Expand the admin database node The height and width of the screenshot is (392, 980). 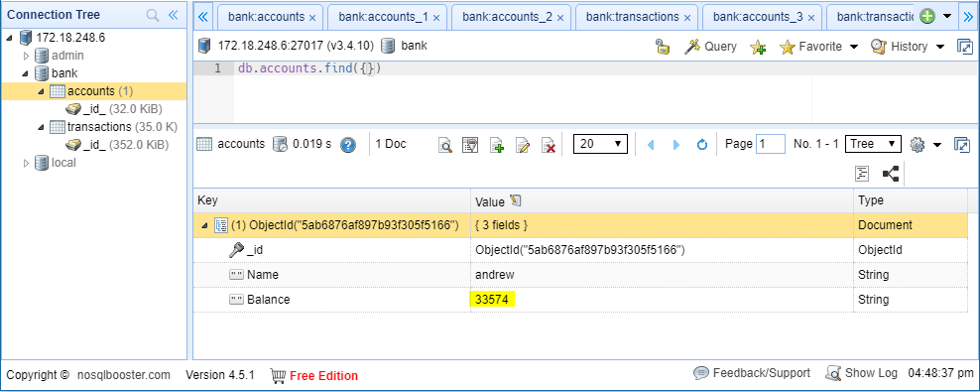point(26,56)
